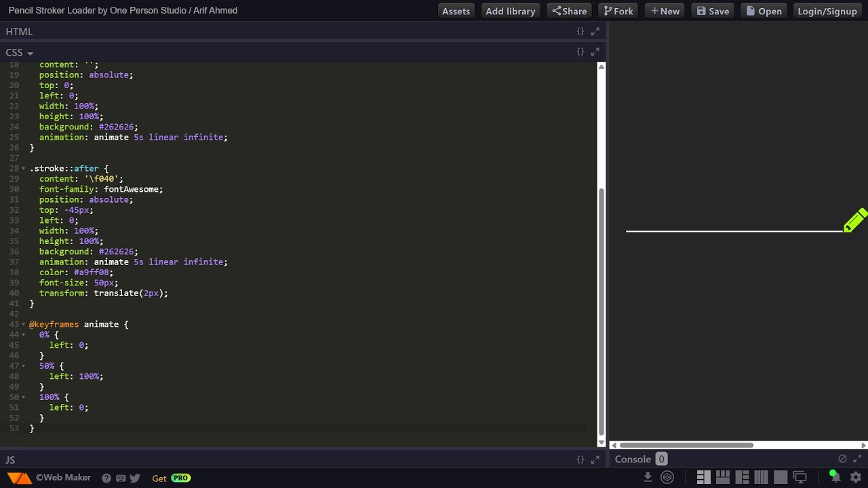Switch to editors-on-right layout icon
This screenshot has width=868, height=488.
742,477
